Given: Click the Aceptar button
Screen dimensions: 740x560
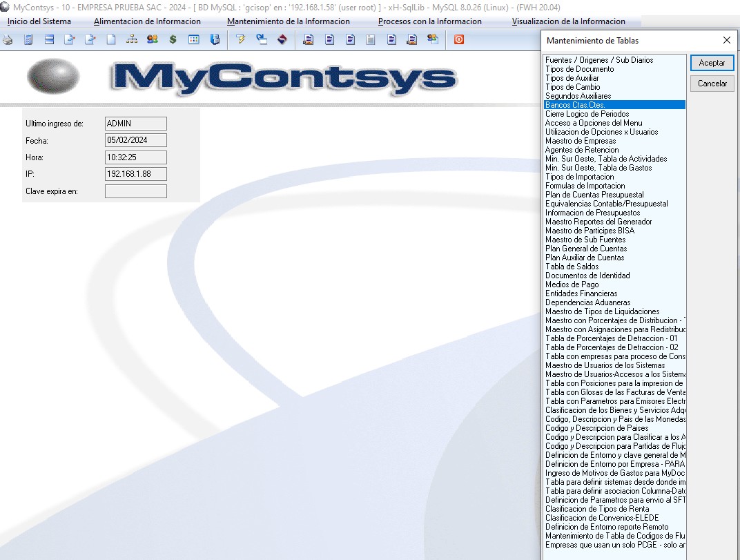Looking at the screenshot, I should (x=712, y=63).
